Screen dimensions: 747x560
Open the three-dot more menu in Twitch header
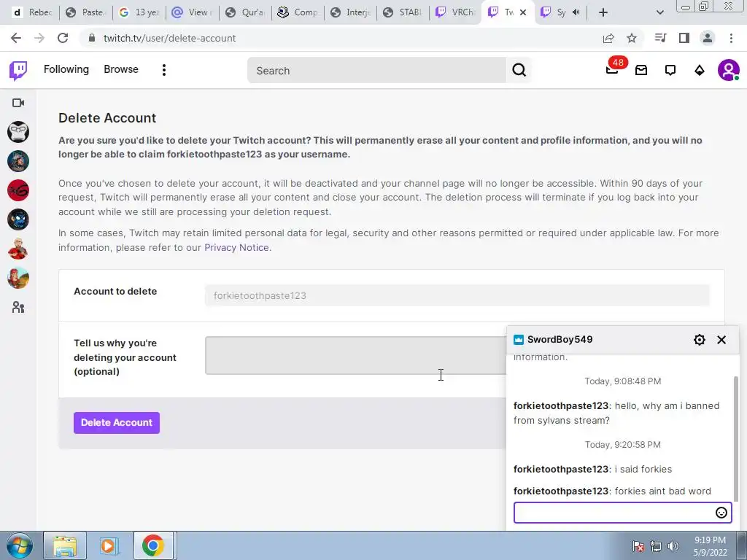164,70
